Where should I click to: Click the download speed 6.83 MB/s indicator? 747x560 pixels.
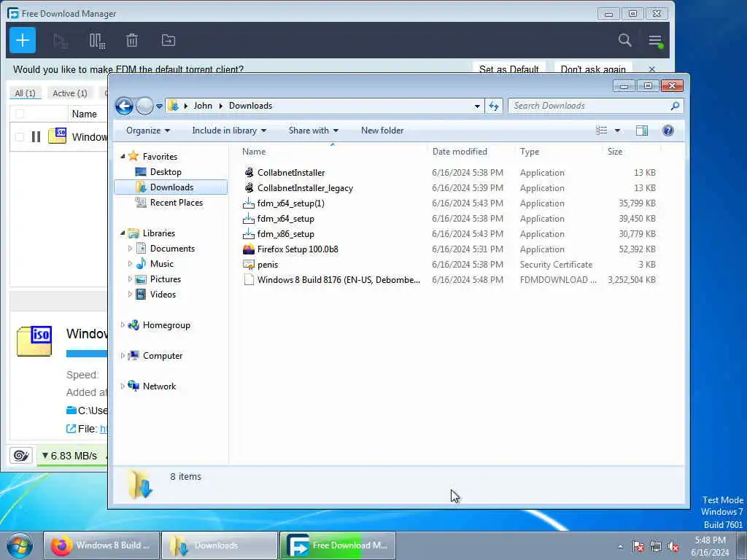click(69, 456)
